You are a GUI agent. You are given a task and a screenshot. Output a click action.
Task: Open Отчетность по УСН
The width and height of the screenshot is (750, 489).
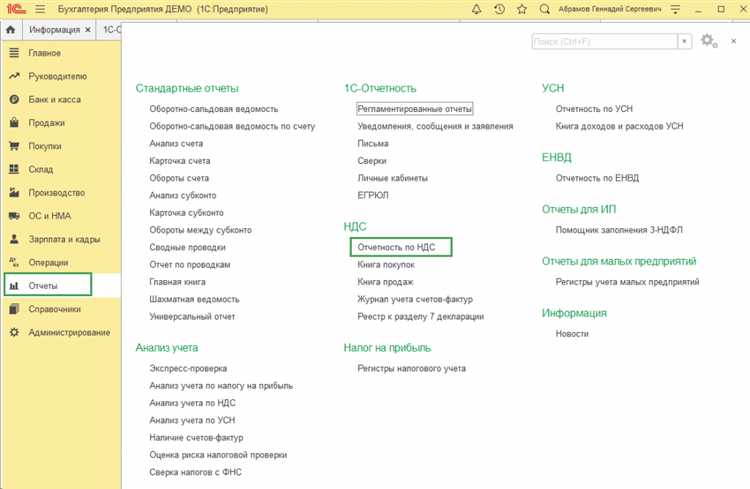point(594,109)
